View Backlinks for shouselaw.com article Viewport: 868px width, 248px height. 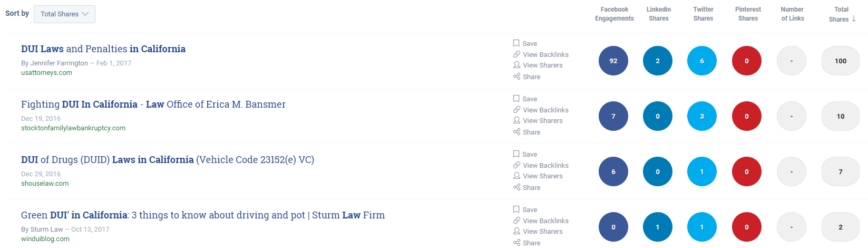pos(541,166)
